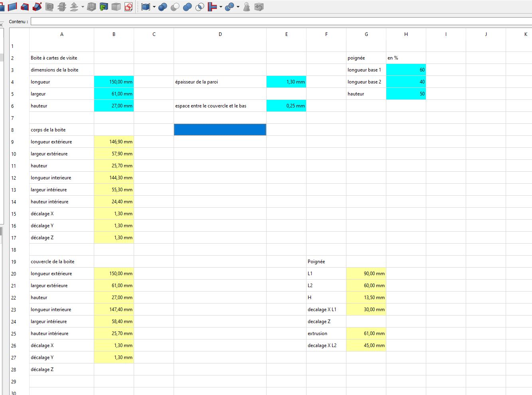
Task: Apply Intersection of two shapes
Action: [200, 7]
